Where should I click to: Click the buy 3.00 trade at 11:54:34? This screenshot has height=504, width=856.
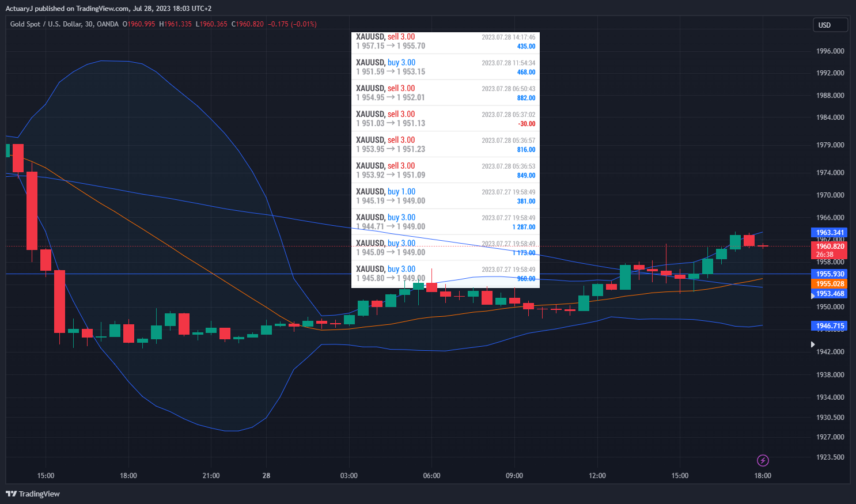click(x=445, y=67)
